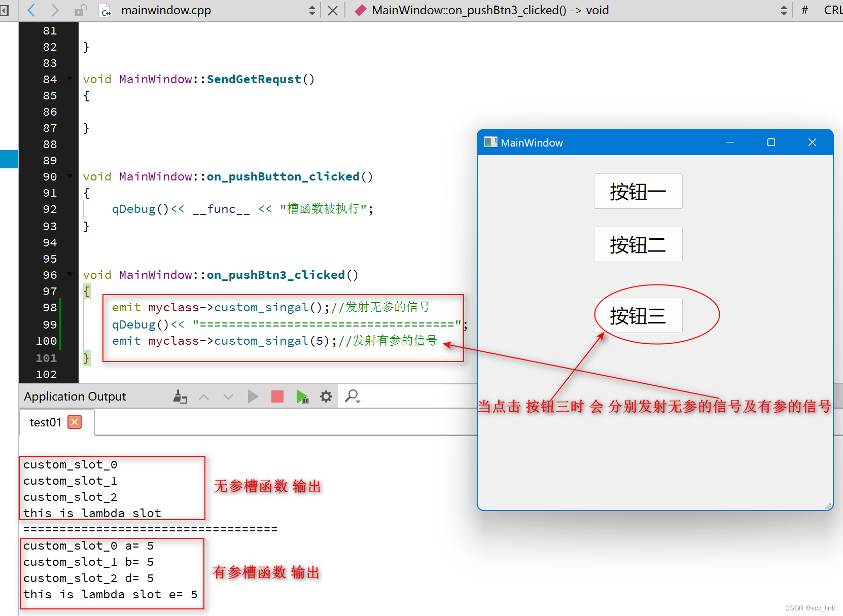Collapse the on_pushBtn3_clicked fold arrow
This screenshot has height=616, width=843.
click(x=70, y=274)
